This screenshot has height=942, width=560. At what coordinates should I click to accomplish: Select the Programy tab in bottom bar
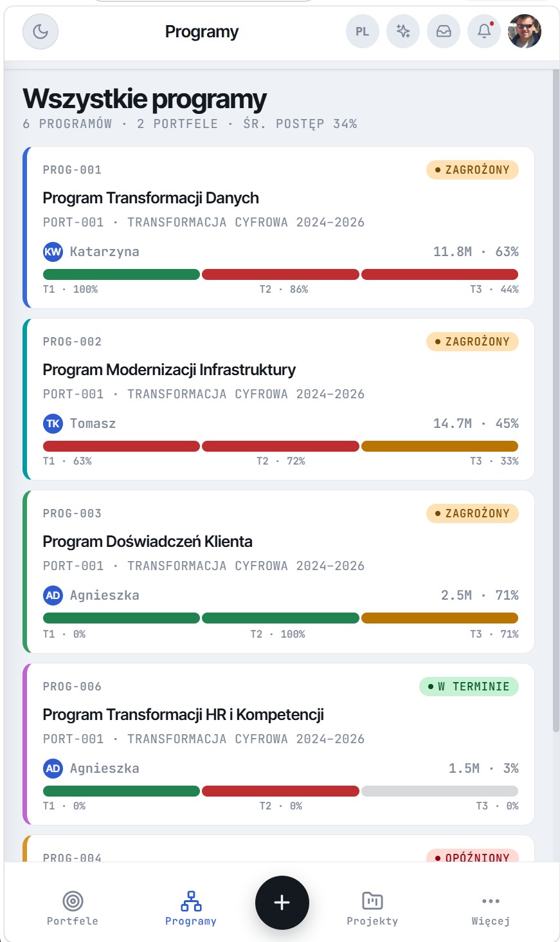coord(191,908)
